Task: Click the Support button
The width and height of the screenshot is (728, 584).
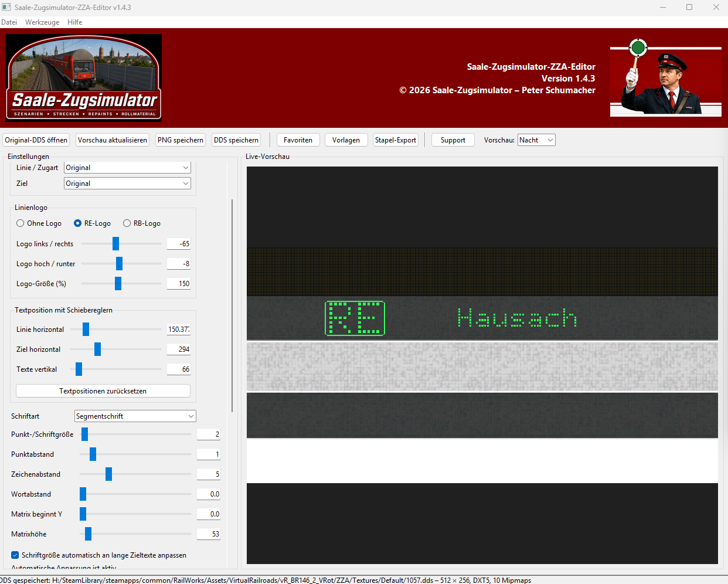Action: (x=453, y=140)
